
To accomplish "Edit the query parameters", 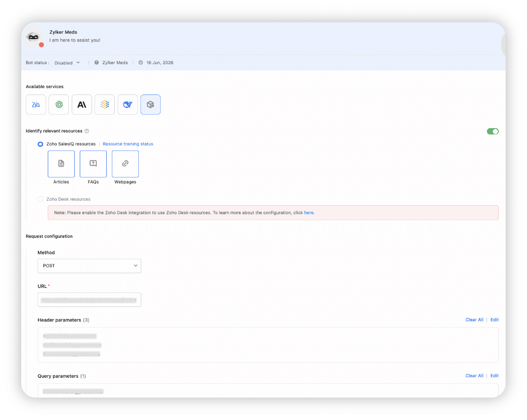I will 494,376.
